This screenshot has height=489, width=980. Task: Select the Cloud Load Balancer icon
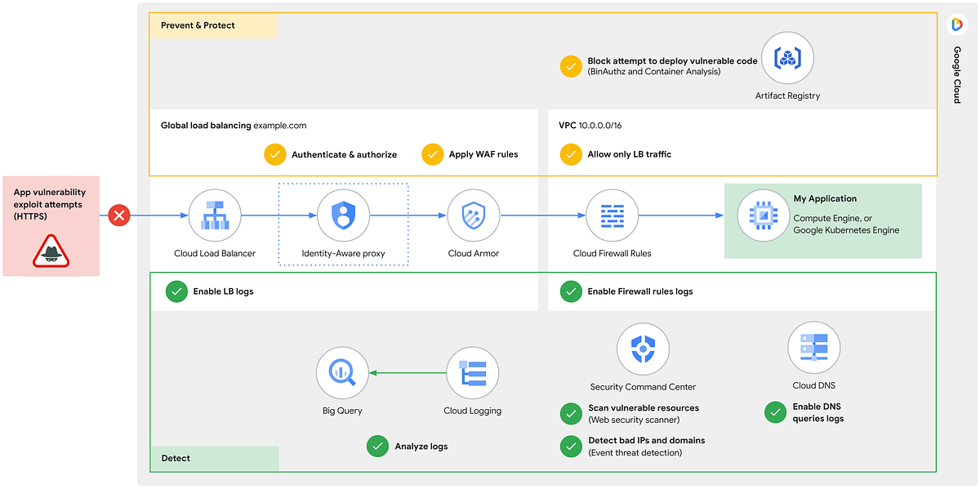tap(214, 216)
